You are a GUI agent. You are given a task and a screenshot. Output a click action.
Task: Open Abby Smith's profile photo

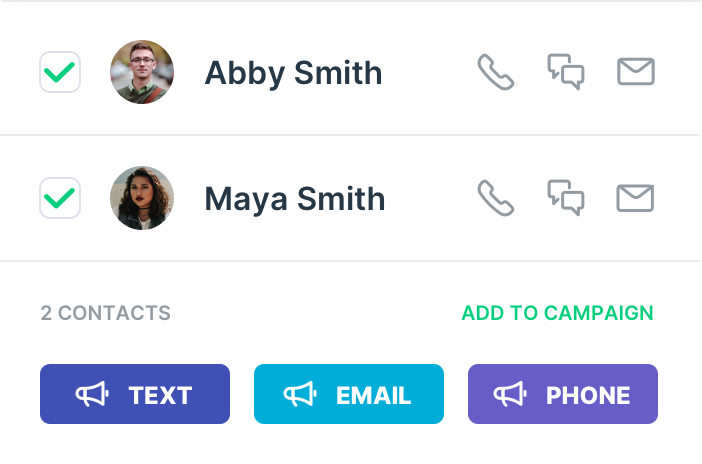(142, 72)
